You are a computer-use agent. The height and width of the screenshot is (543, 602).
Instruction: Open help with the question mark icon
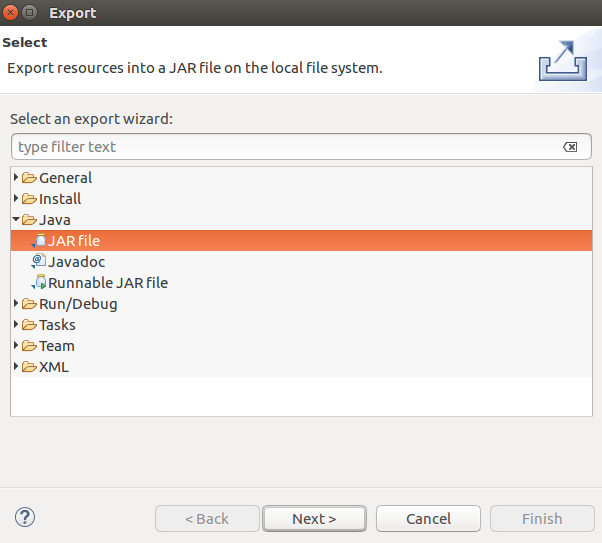(26, 517)
